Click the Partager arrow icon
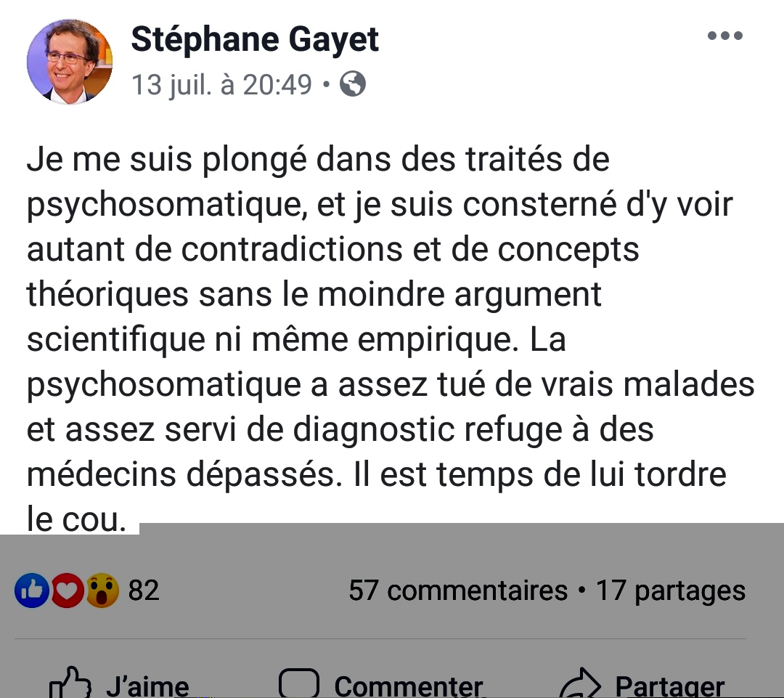784x698 pixels. 580,683
